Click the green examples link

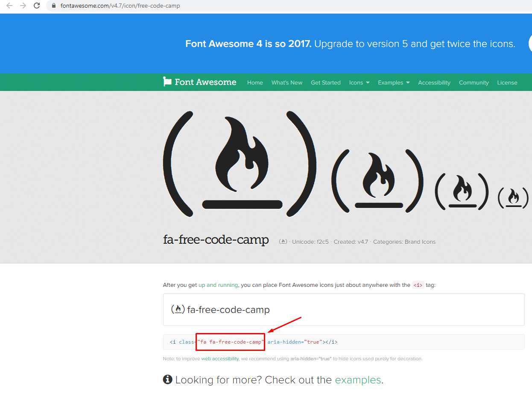point(358,380)
